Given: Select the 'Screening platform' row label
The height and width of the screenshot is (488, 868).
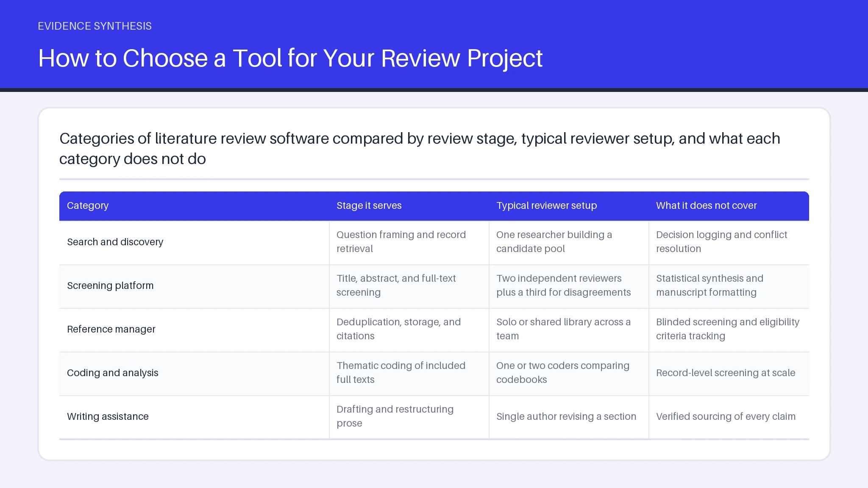Looking at the screenshot, I should pyautogui.click(x=110, y=286).
